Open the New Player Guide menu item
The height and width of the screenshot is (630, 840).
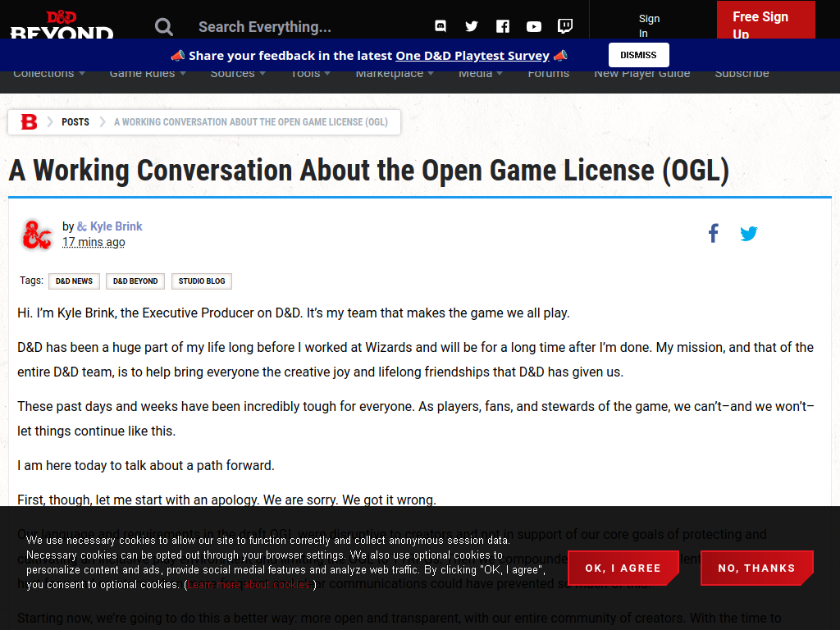[641, 74]
